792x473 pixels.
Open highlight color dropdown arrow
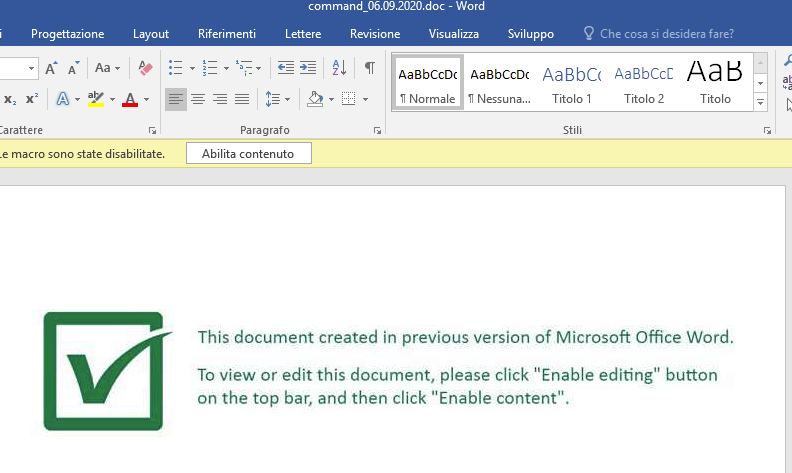click(x=112, y=100)
